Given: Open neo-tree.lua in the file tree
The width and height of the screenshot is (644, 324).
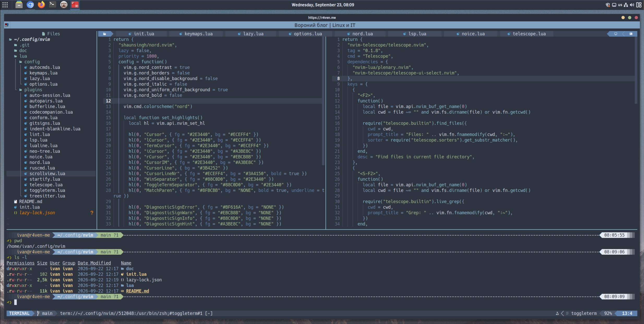Looking at the screenshot, I should (42, 151).
